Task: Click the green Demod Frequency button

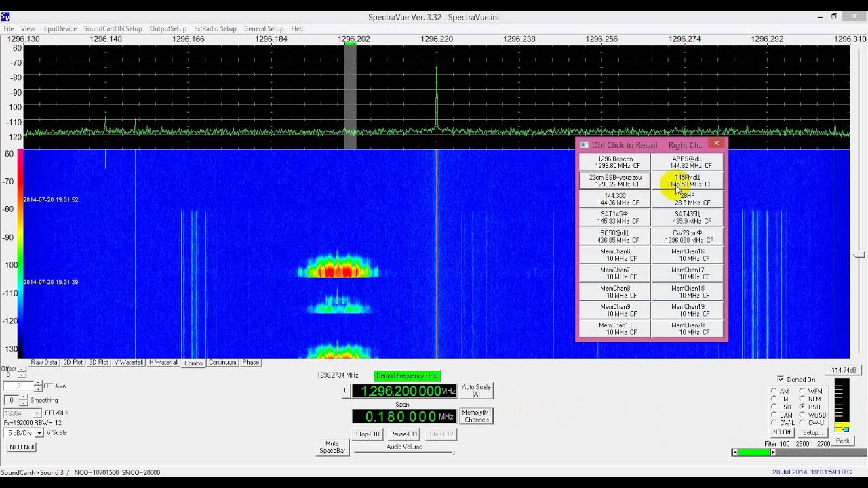Action: (407, 375)
